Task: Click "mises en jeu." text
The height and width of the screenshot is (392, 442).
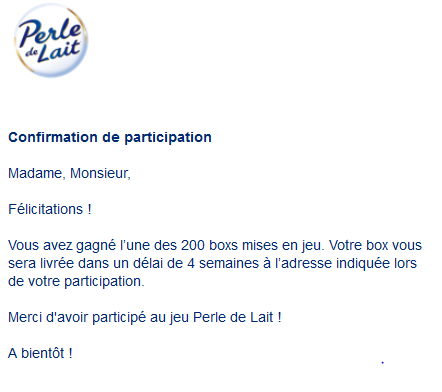Action: click(x=283, y=245)
